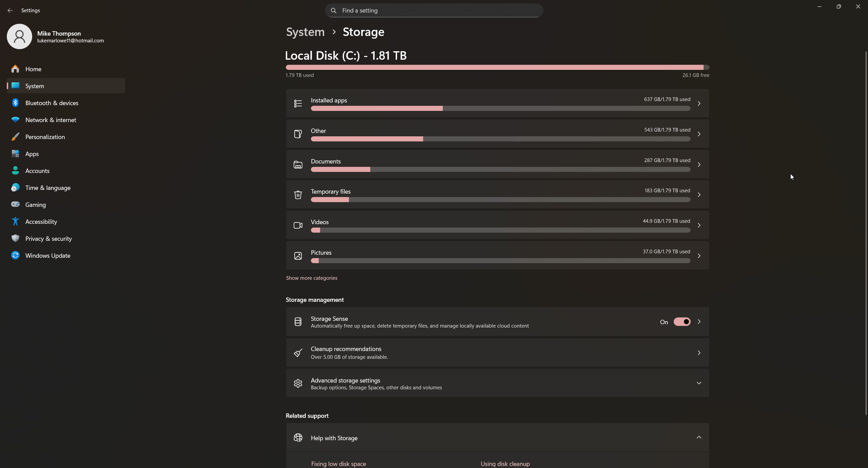Open Windows Update in sidebar
The width and height of the screenshot is (868, 468).
pos(47,255)
